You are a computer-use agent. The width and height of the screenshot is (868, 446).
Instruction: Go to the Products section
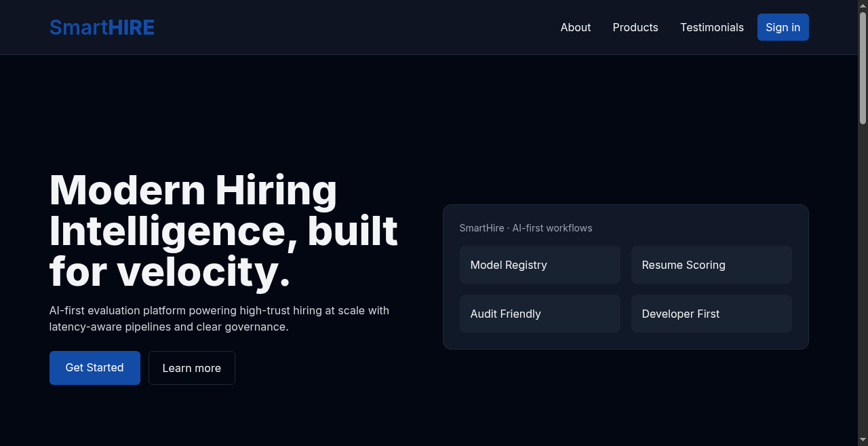pyautogui.click(x=635, y=27)
